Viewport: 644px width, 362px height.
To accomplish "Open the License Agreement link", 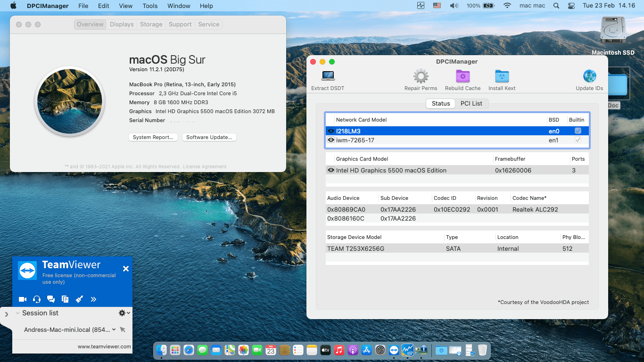I will click(x=205, y=166).
